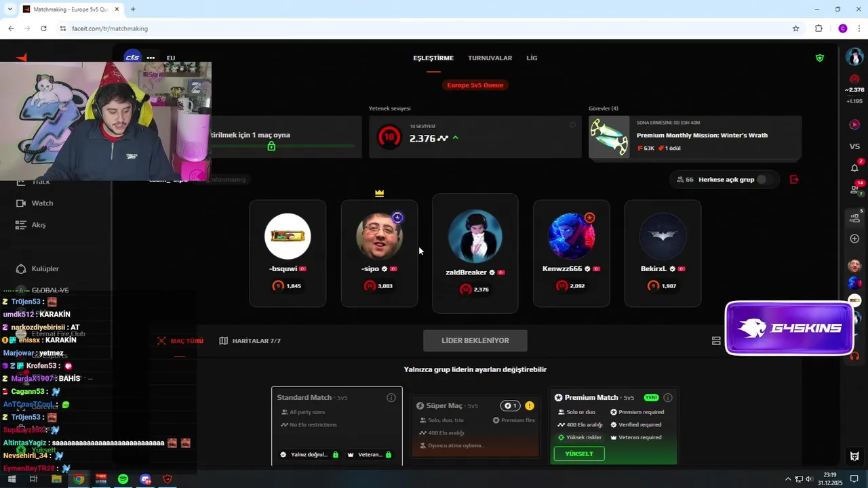
Task: Click the FACEIT orange logo
Action: [x=22, y=58]
